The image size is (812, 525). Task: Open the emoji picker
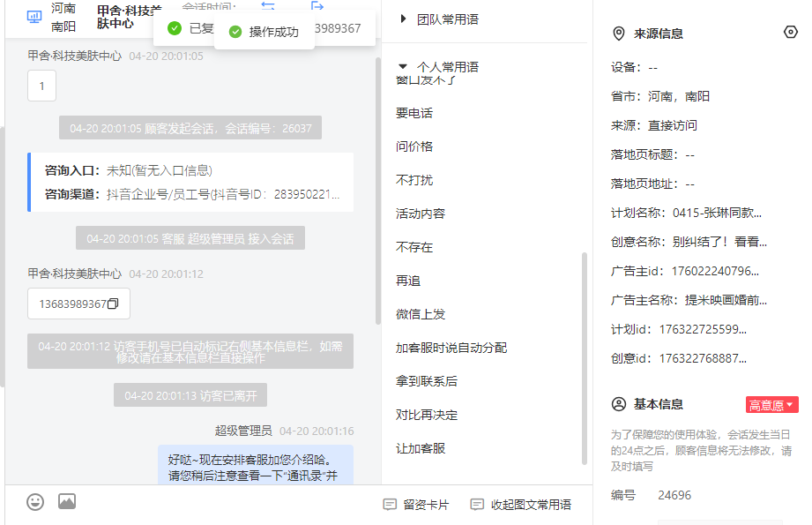point(35,502)
